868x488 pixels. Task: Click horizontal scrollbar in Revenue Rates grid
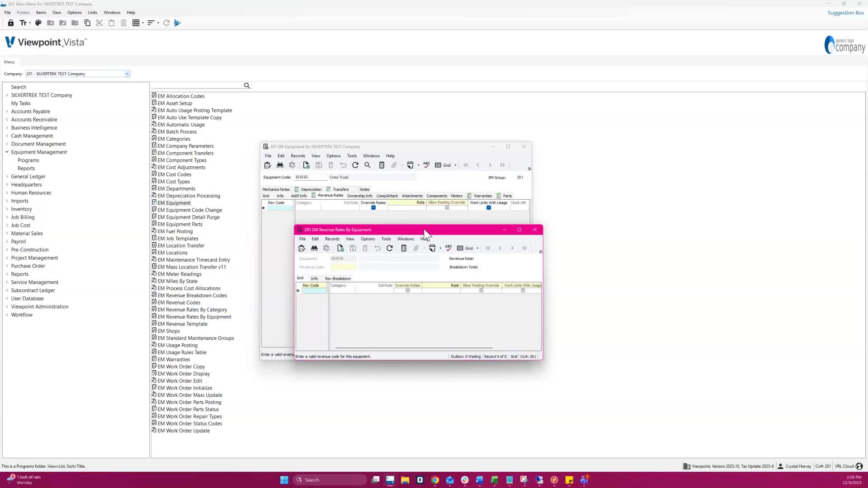[414, 348]
